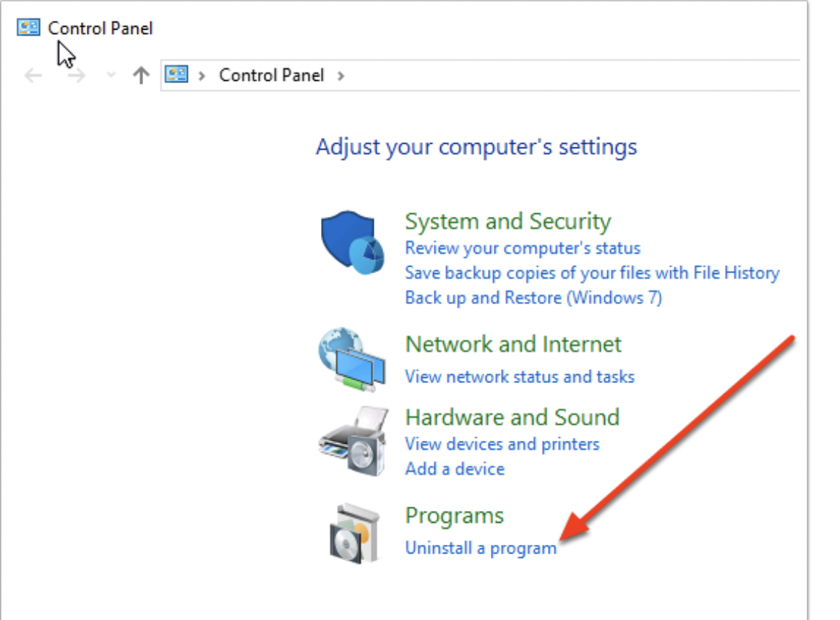Viewport: 840px width, 620px height.
Task: Go up one folder level
Action: [141, 75]
